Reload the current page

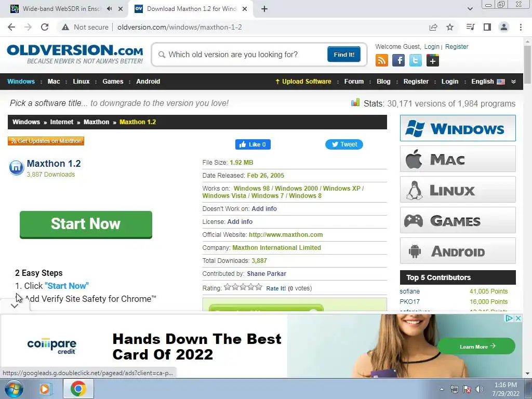45,27
